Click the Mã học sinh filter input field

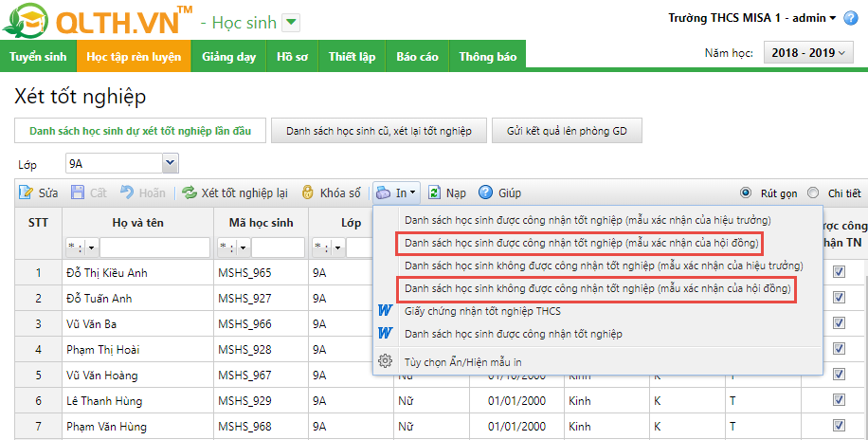point(278,247)
